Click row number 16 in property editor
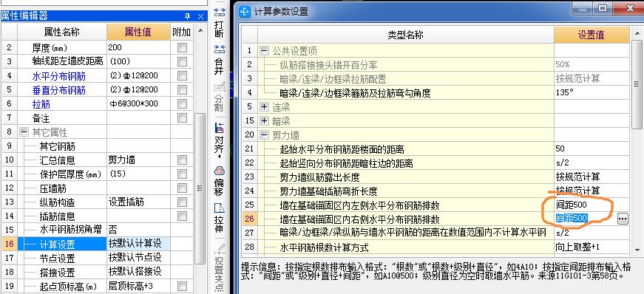 (x=10, y=244)
